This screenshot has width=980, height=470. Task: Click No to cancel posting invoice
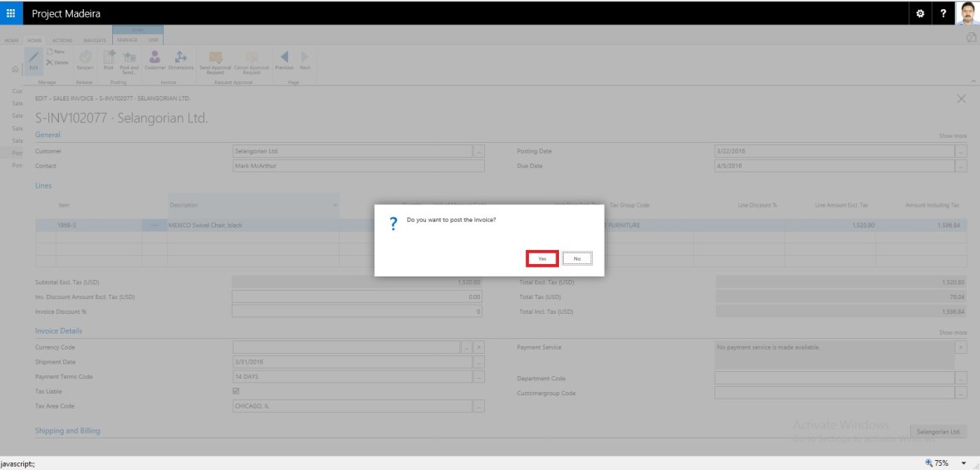click(576, 259)
